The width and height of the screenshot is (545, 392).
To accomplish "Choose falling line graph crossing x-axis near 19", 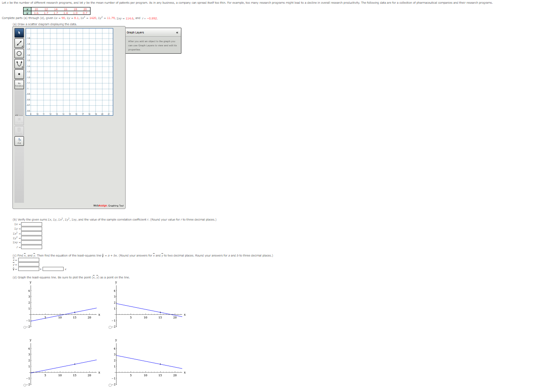I will [x=110, y=328].
